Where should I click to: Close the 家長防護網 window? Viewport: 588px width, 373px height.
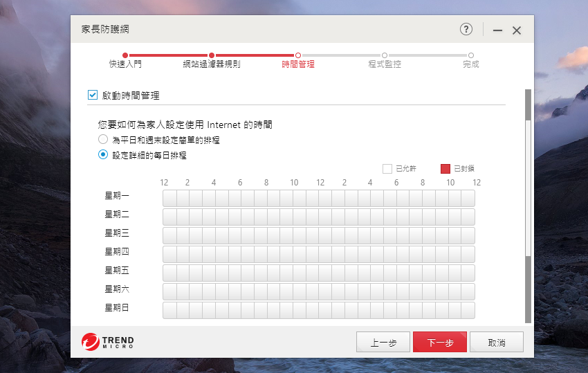(517, 30)
